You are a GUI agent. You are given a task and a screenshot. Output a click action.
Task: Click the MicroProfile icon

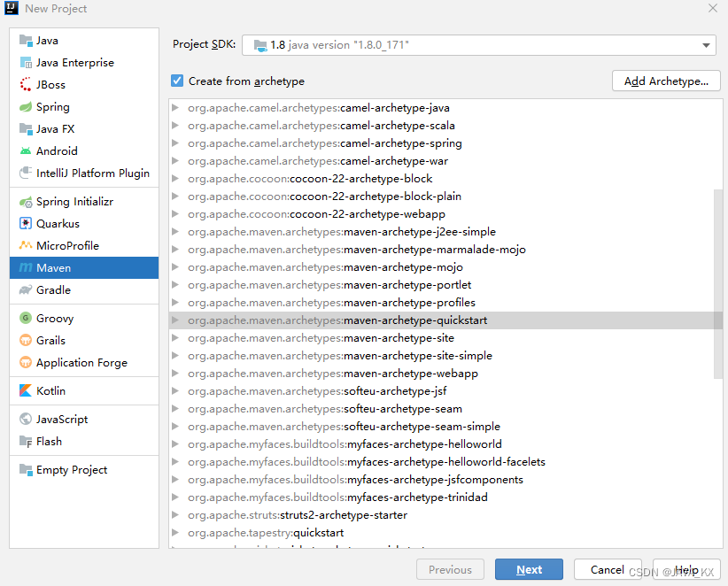(x=26, y=245)
